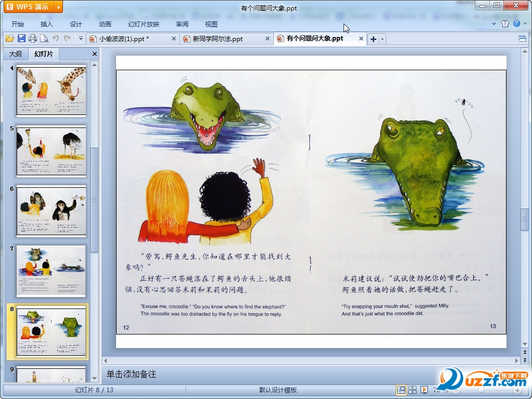Switch to Normal view in status bar
This screenshot has width=532, height=399.
click(x=401, y=390)
